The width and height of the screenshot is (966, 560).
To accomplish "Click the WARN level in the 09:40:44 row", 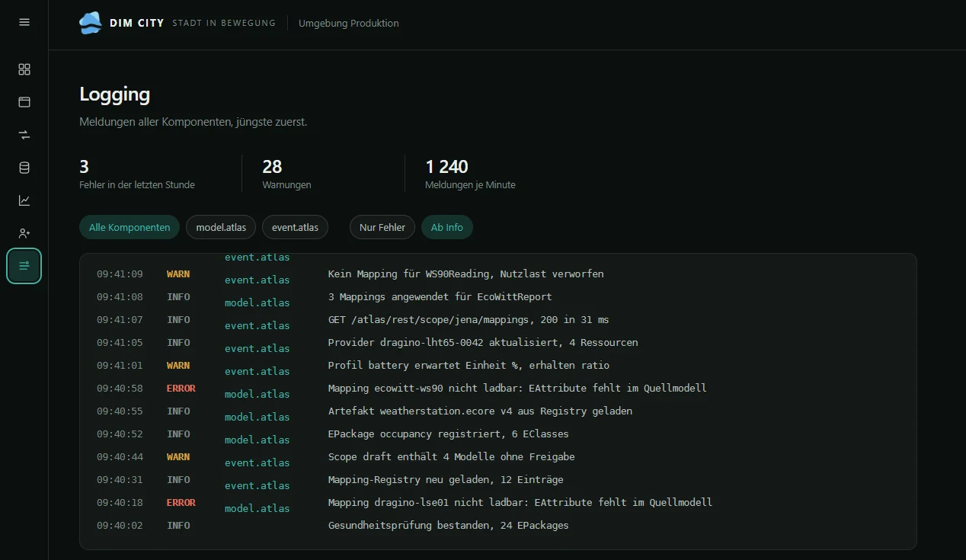I will click(178, 456).
